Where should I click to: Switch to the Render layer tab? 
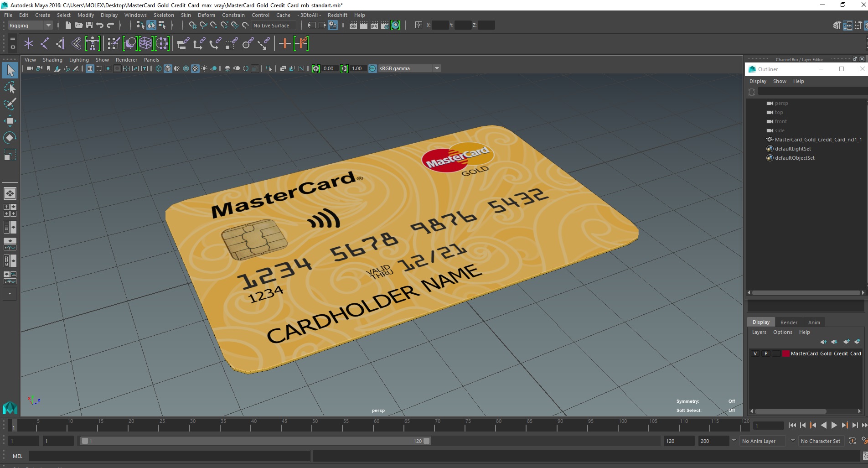[789, 322]
